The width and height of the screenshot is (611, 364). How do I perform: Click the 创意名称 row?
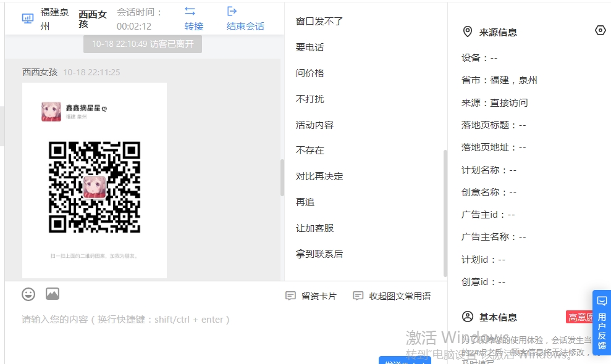[489, 192]
